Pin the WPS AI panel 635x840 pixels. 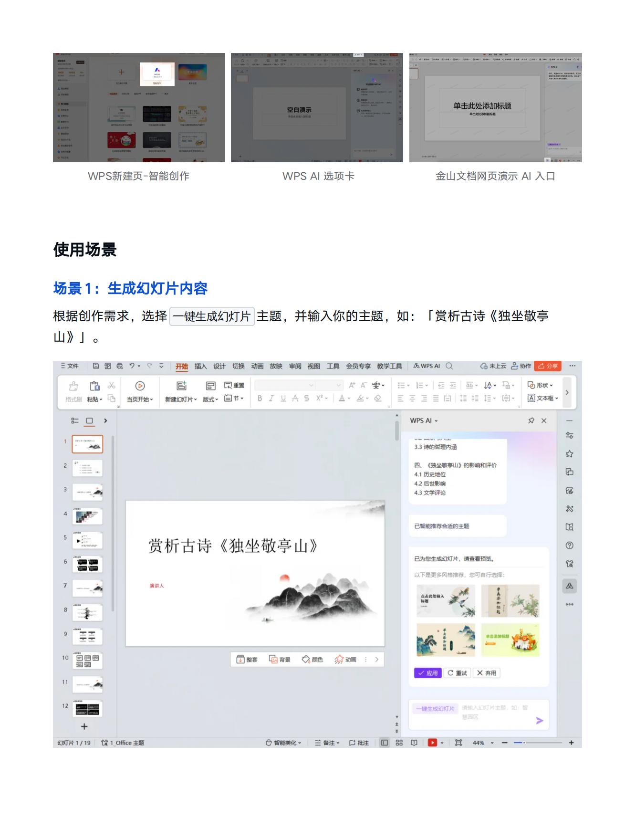[x=531, y=420]
